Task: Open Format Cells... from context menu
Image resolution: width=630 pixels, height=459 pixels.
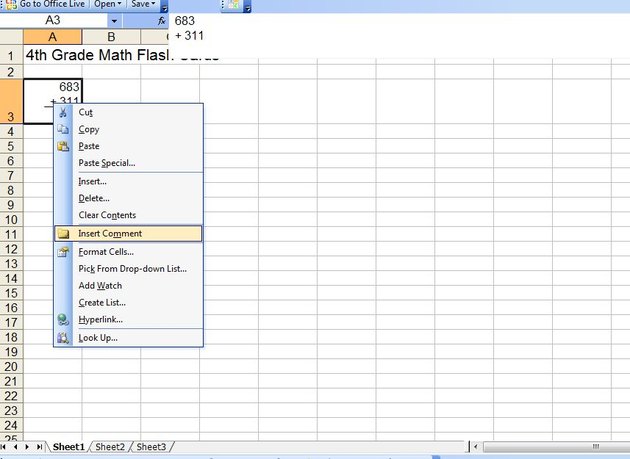Action: pyautogui.click(x=128, y=252)
